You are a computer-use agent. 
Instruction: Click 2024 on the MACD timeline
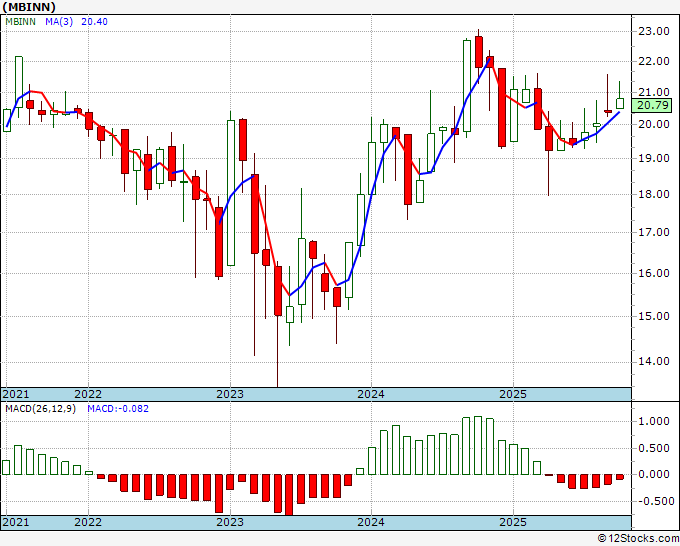coord(371,522)
